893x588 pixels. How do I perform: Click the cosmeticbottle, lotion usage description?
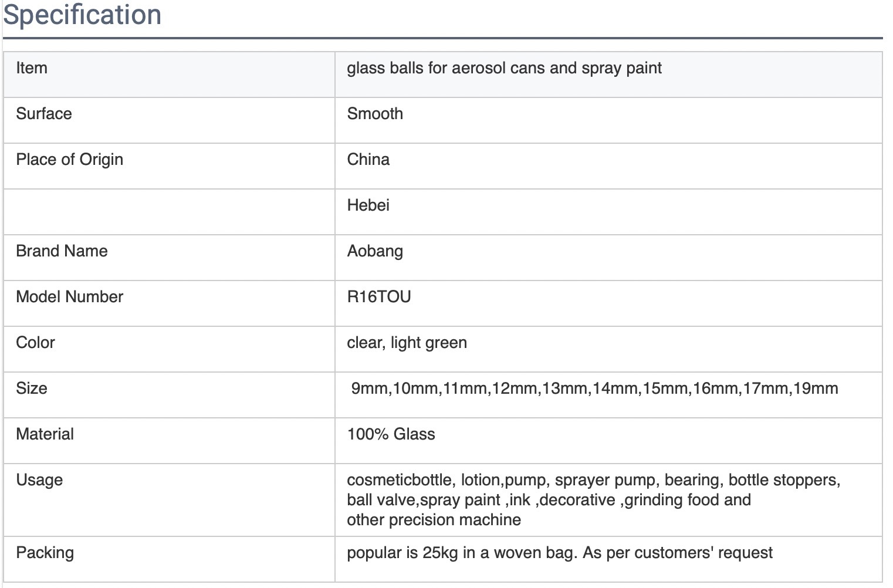[x=593, y=500]
